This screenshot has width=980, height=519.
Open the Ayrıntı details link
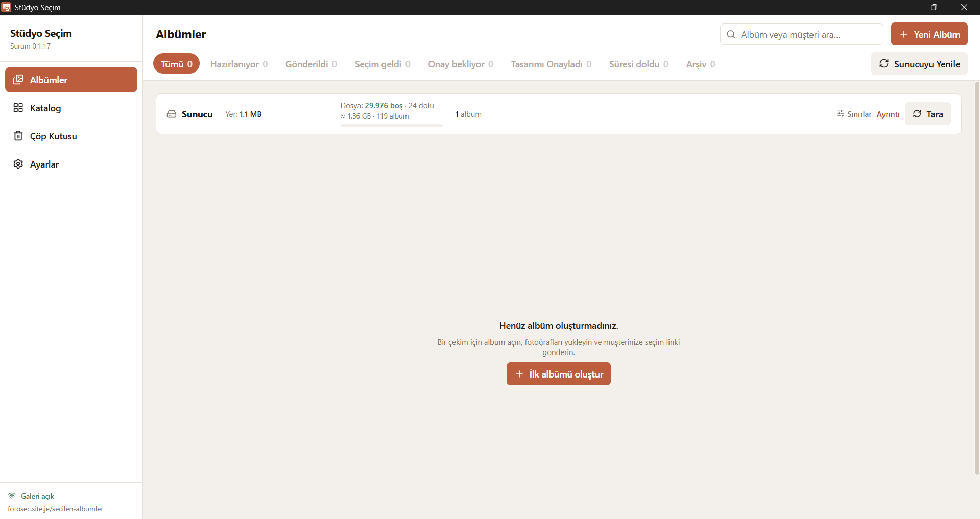click(888, 114)
